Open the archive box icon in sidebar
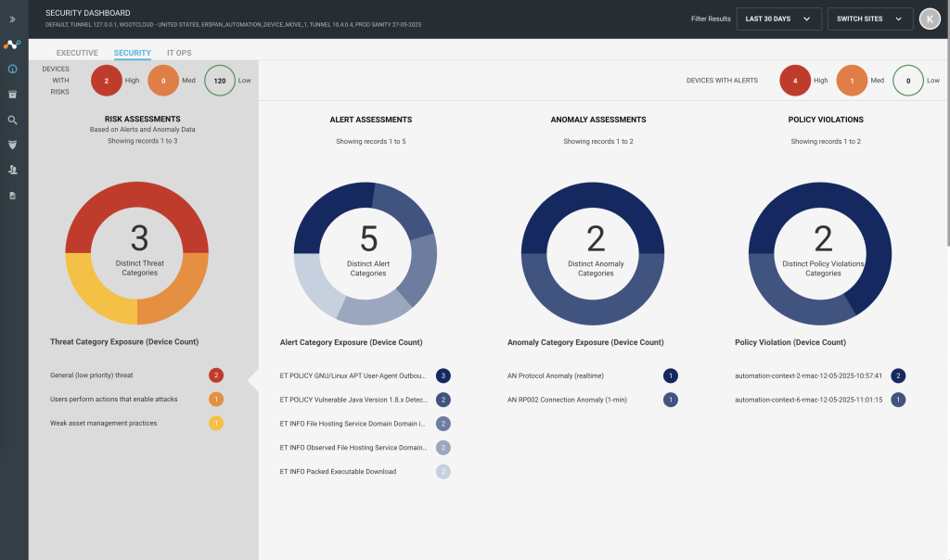This screenshot has height=560, width=950. (x=12, y=95)
